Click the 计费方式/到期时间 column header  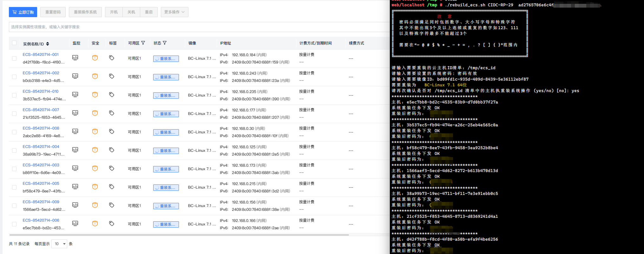click(x=316, y=43)
